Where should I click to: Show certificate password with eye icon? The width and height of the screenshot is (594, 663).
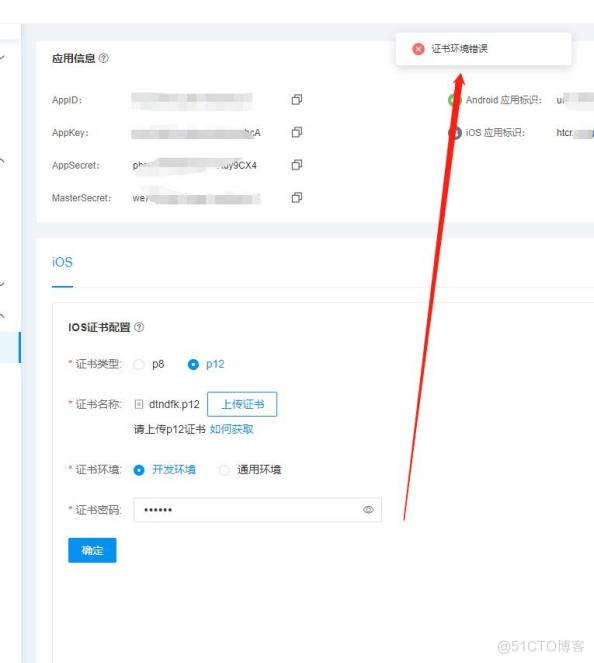click(368, 510)
